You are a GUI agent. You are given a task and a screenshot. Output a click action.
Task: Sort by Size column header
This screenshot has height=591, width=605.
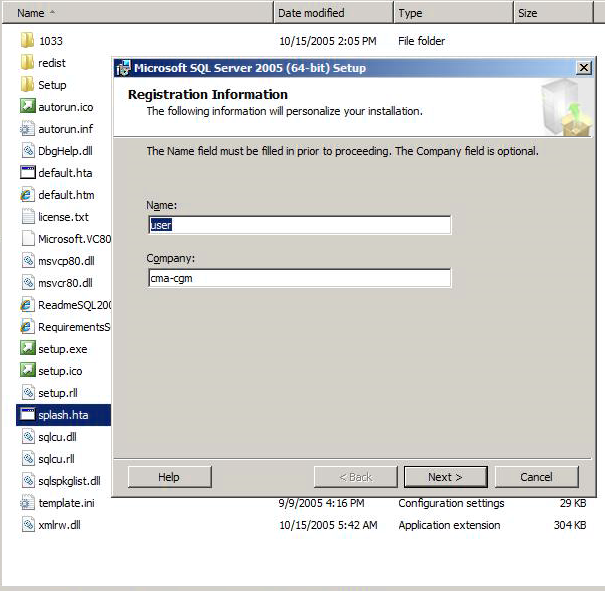point(558,13)
